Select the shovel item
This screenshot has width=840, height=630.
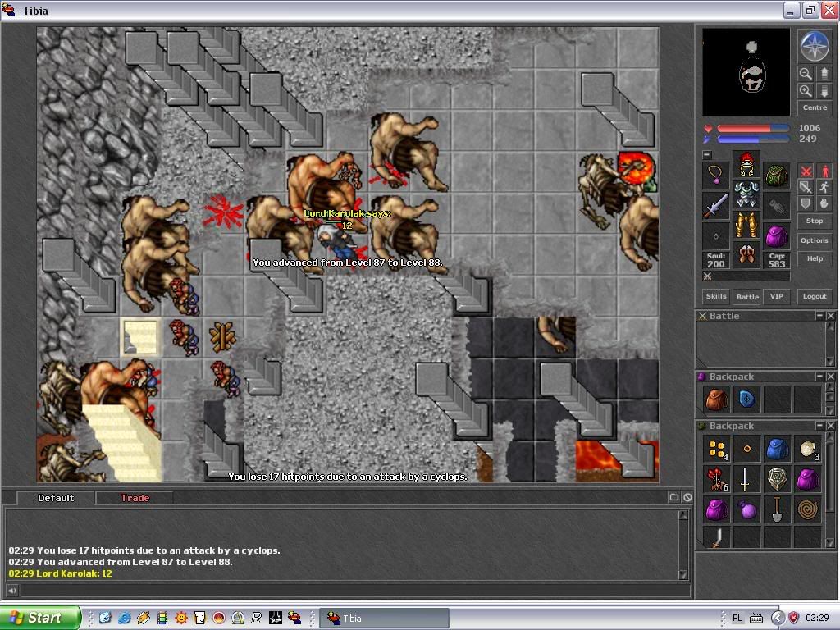click(x=778, y=510)
